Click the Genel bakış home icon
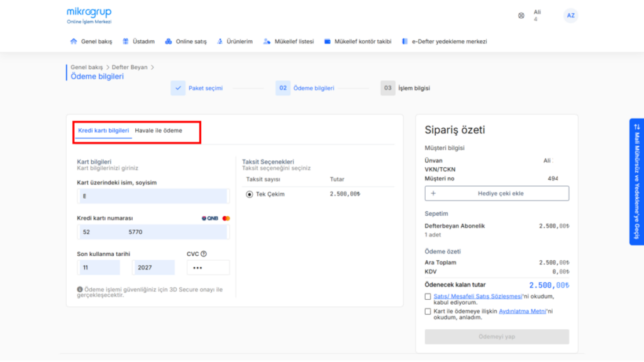 click(74, 41)
